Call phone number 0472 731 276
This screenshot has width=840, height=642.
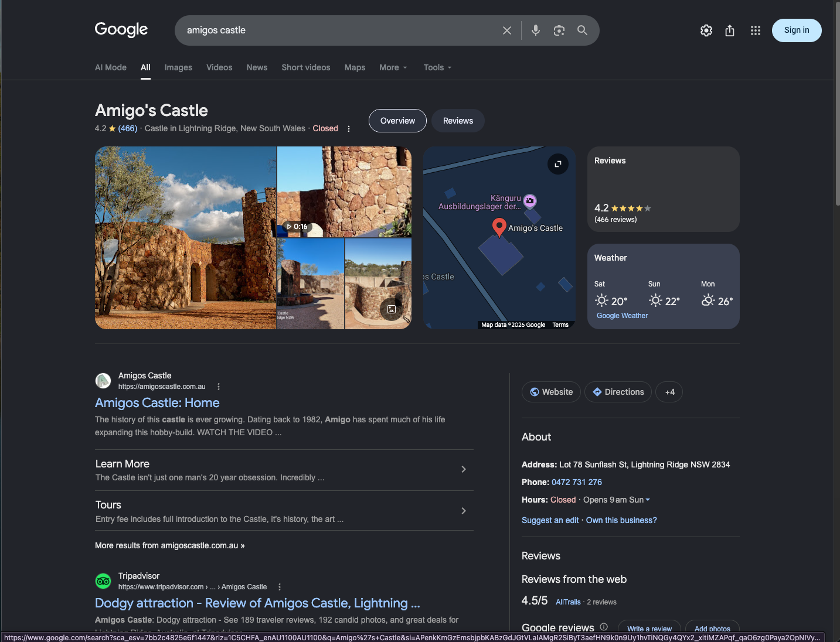click(x=577, y=482)
